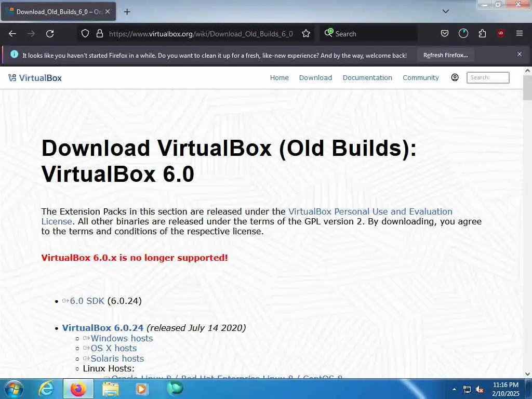Open the Firefox hamburger menu
Screen dimensions: 532x399
coord(519,33)
